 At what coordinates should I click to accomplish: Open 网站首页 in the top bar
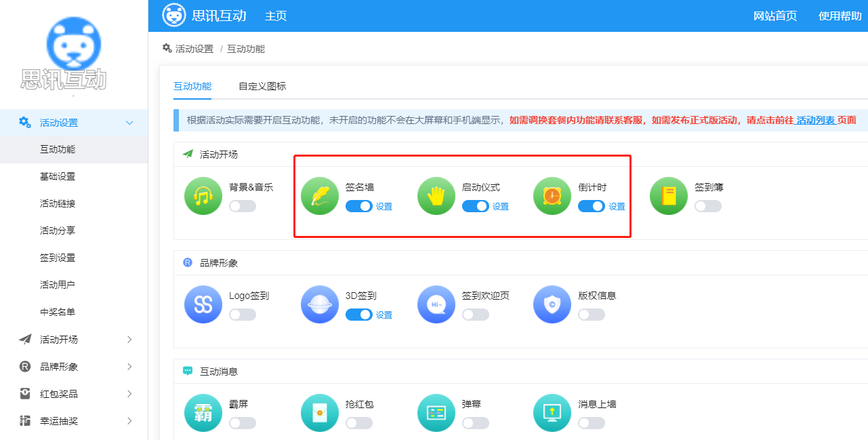[775, 16]
